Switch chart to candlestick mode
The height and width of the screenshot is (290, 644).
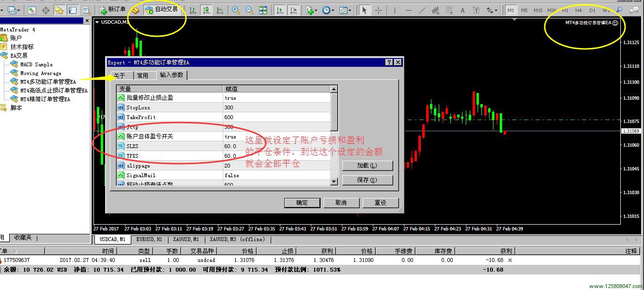pyautogui.click(x=206, y=10)
